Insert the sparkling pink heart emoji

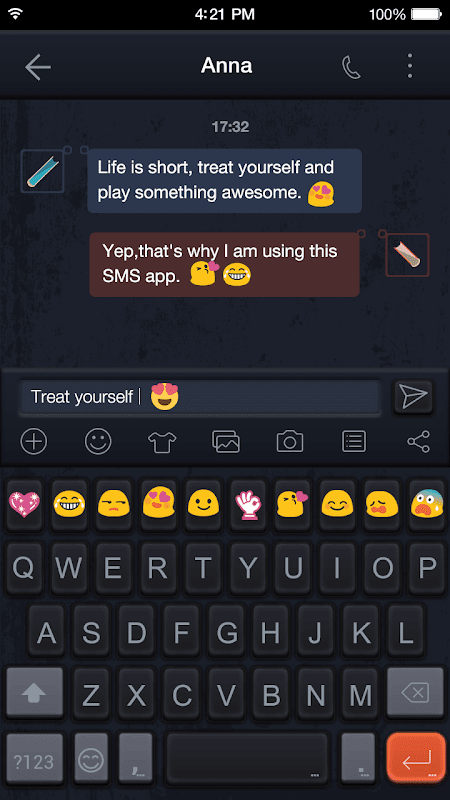coord(24,504)
